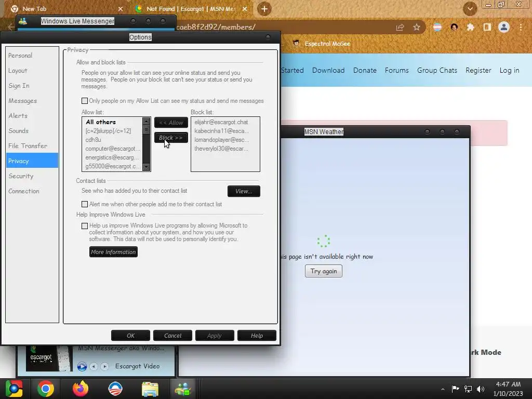
Task: Open the Connection options category
Action: coord(32,191)
